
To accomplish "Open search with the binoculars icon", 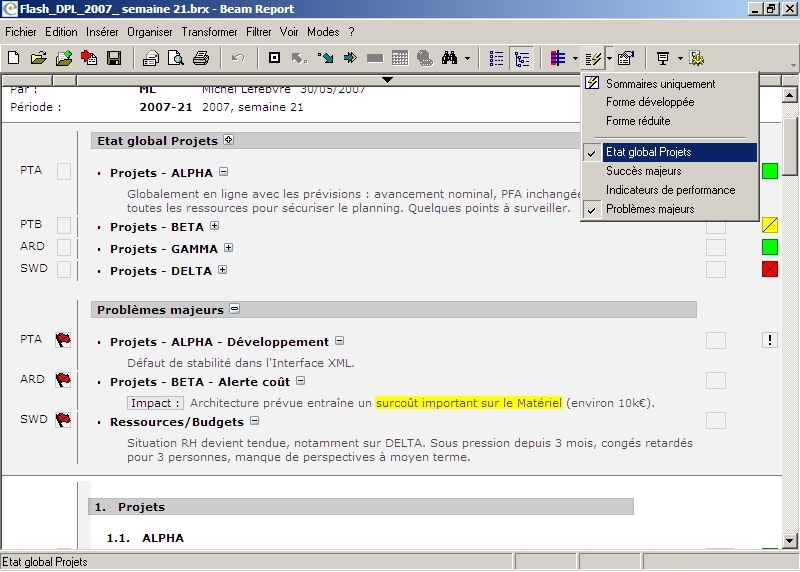I will pos(449,58).
